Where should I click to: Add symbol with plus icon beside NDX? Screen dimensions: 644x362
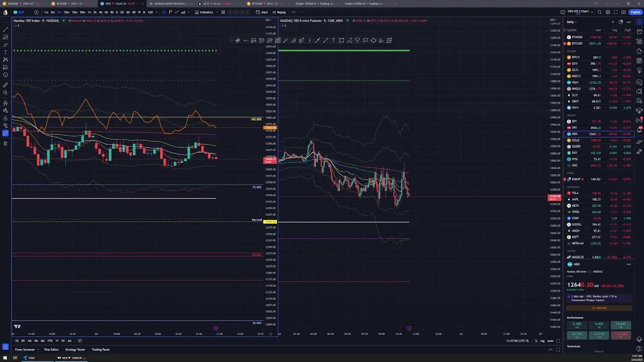pyautogui.click(x=36, y=12)
